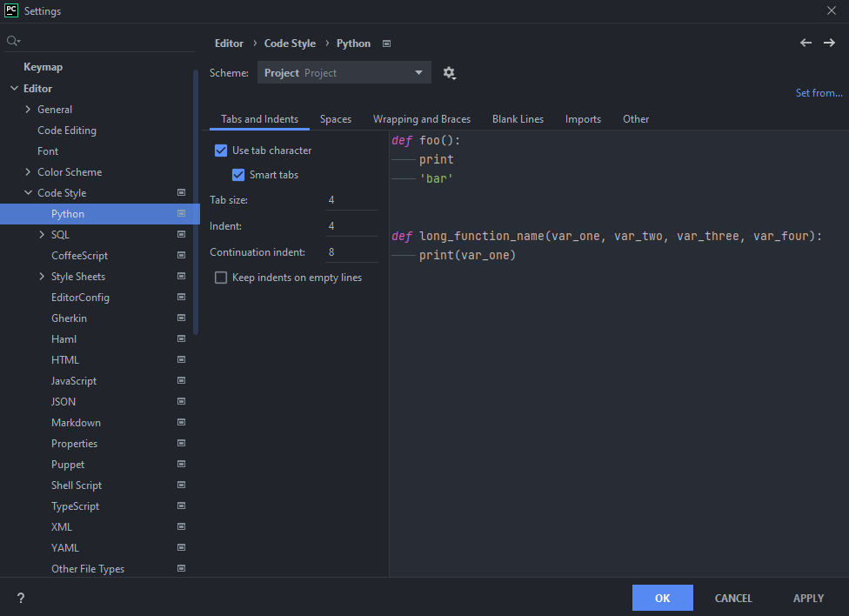This screenshot has height=616, width=849.
Task: Uncheck Smart tabs
Action: [x=238, y=174]
